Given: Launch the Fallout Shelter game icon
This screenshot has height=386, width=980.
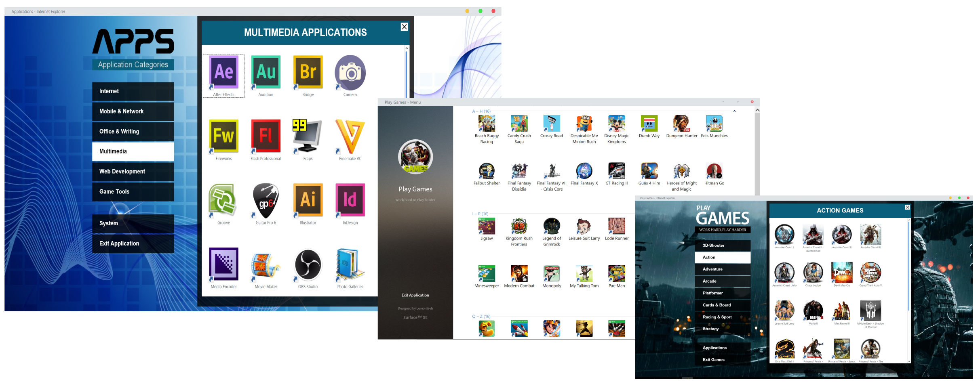Looking at the screenshot, I should click(487, 172).
